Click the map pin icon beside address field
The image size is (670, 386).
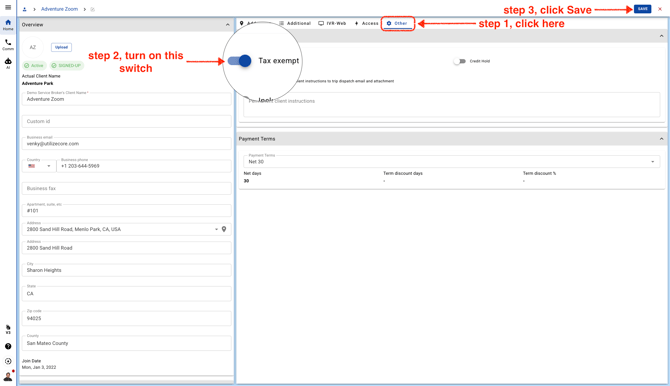(x=224, y=229)
